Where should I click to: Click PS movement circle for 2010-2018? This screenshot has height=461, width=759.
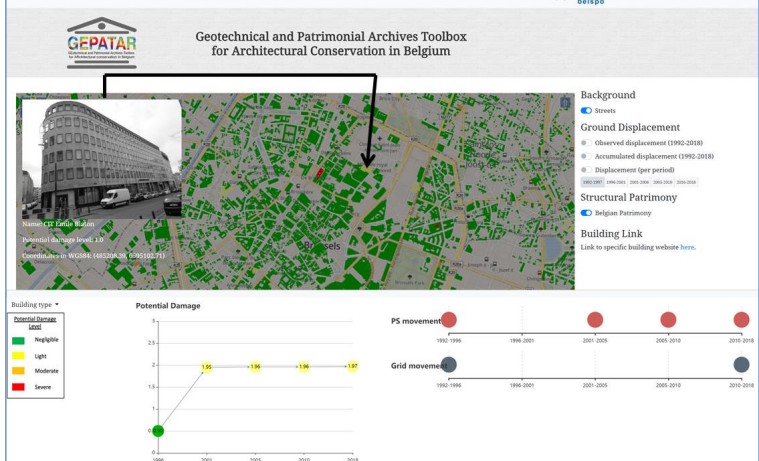click(741, 320)
